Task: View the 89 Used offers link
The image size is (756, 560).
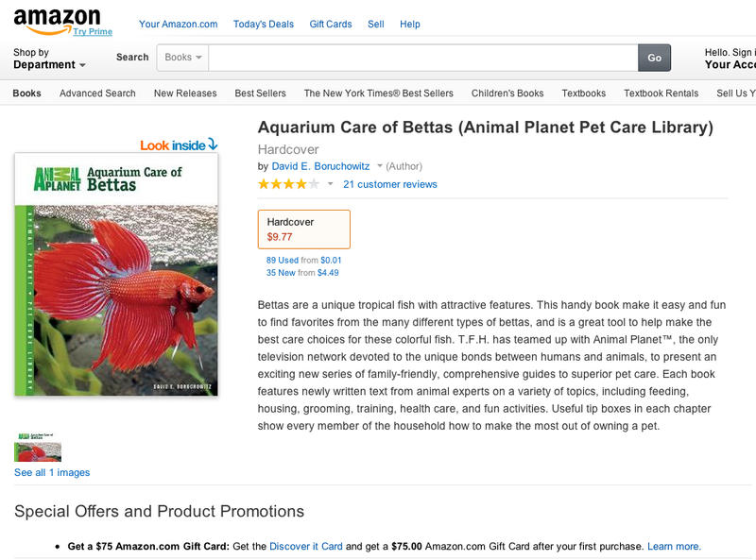Action: [283, 260]
